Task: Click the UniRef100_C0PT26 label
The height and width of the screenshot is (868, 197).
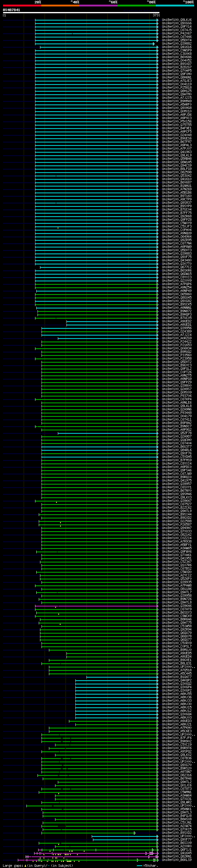Action: (177, 372)
